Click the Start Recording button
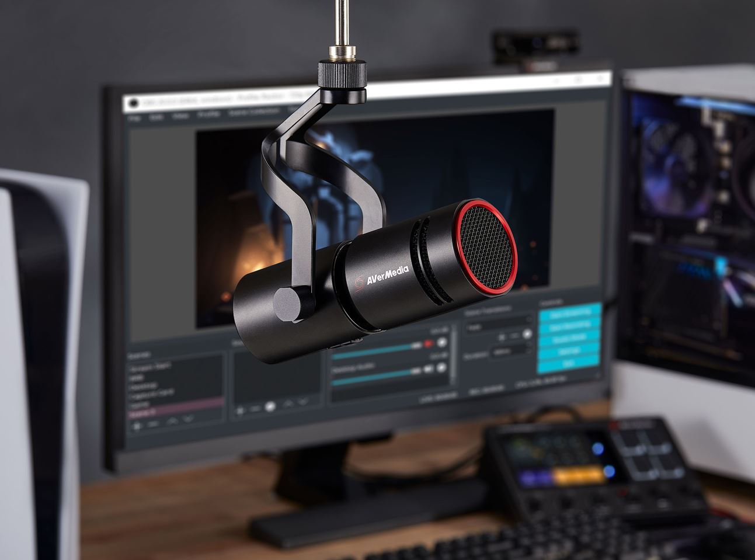 [569, 326]
